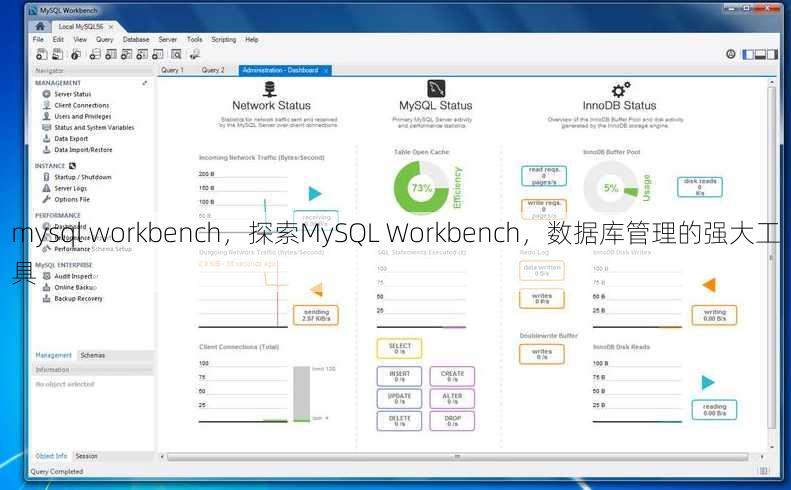Reconnect to DBMS toolbar icon
This screenshot has height=490, width=791.
[195, 54]
